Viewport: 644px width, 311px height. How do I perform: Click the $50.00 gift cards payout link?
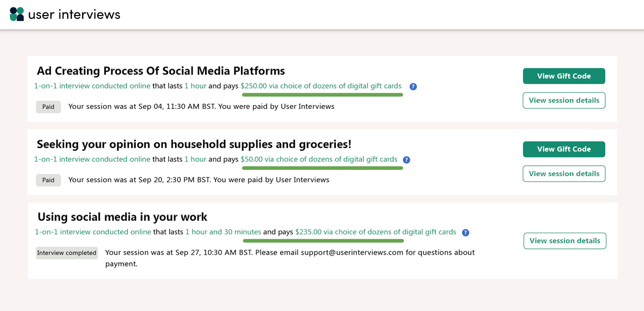(319, 159)
